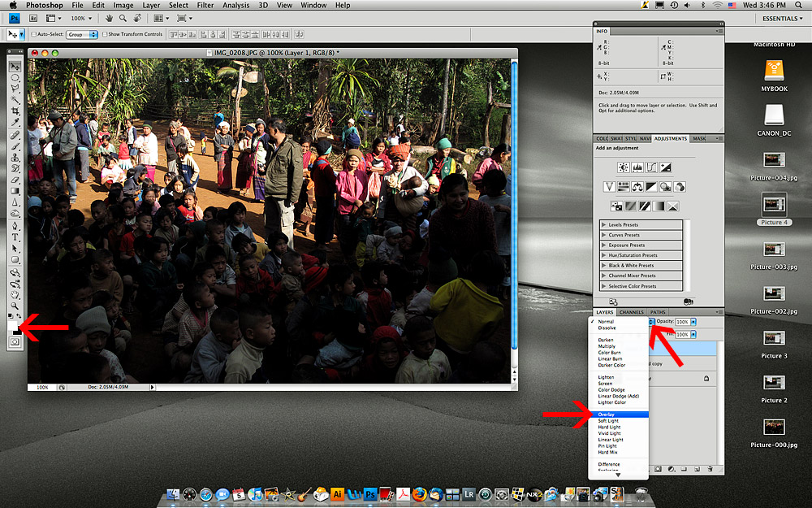Image resolution: width=812 pixels, height=508 pixels.
Task: Select the Eyedropper tool
Action: point(15,123)
